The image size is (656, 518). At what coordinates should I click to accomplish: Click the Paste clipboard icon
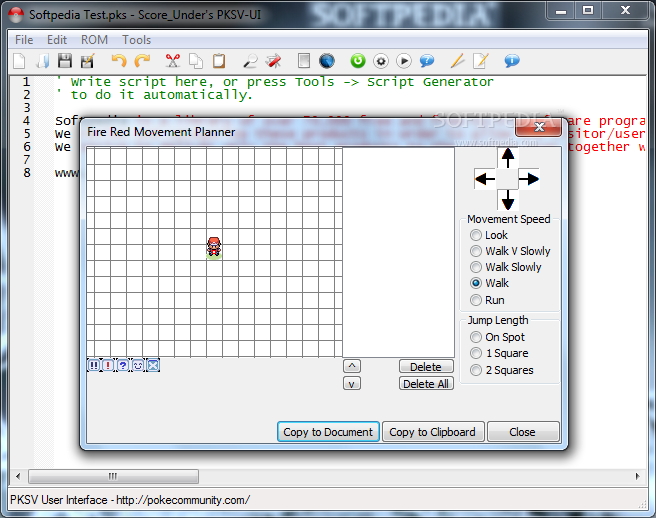(219, 61)
